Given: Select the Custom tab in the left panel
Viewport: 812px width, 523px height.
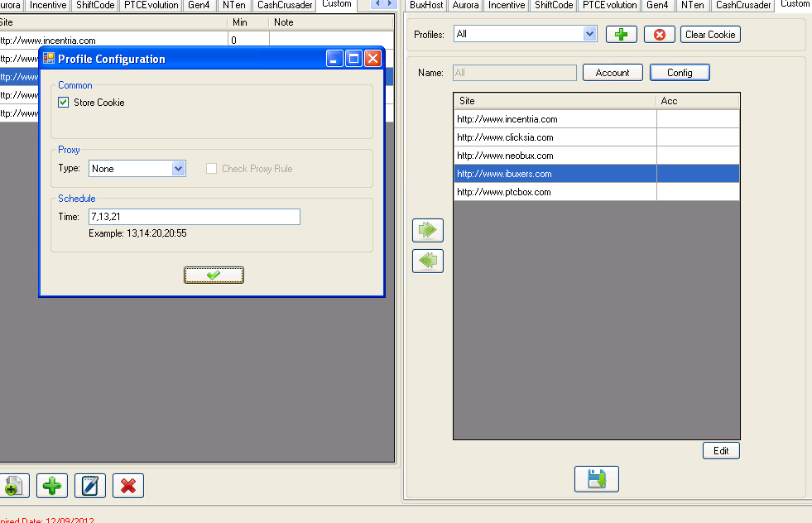Looking at the screenshot, I should coord(337,4).
